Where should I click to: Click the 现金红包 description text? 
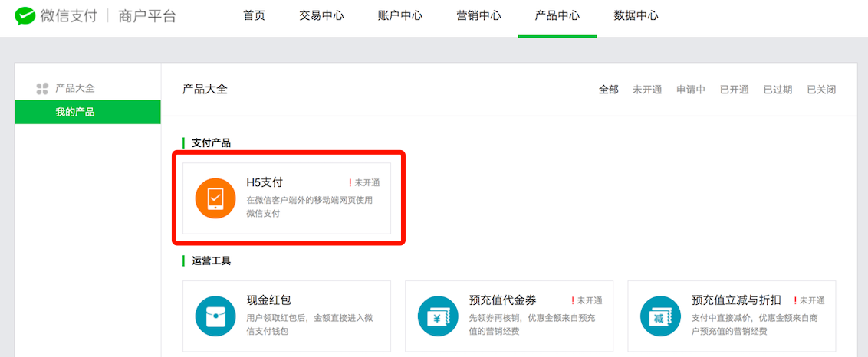tap(310, 325)
